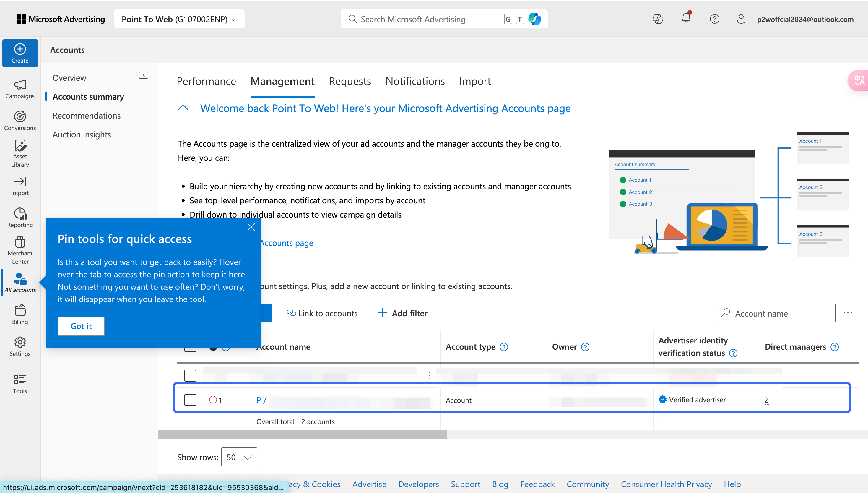868x493 pixels.
Task: Click Add filter
Action: (x=402, y=313)
